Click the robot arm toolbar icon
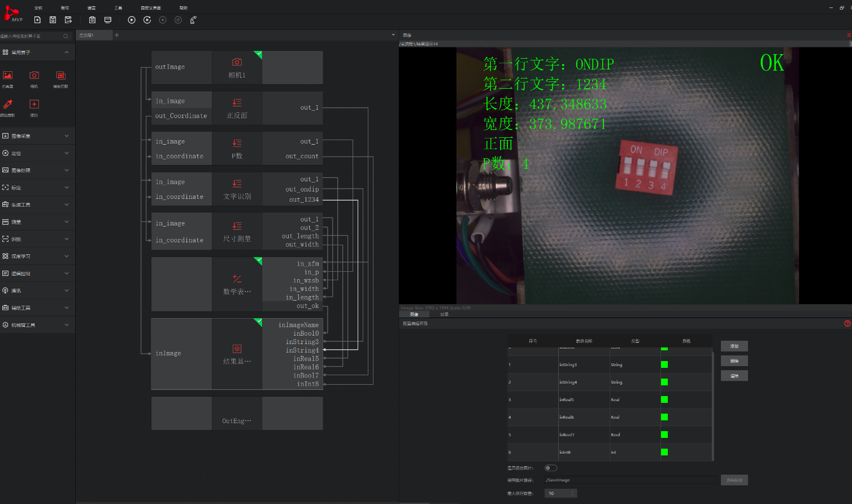 coord(193,20)
